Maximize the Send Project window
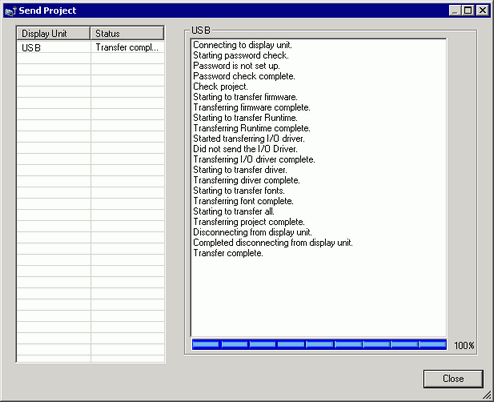Screen dimensions: 494x402 pyautogui.click(x=468, y=11)
